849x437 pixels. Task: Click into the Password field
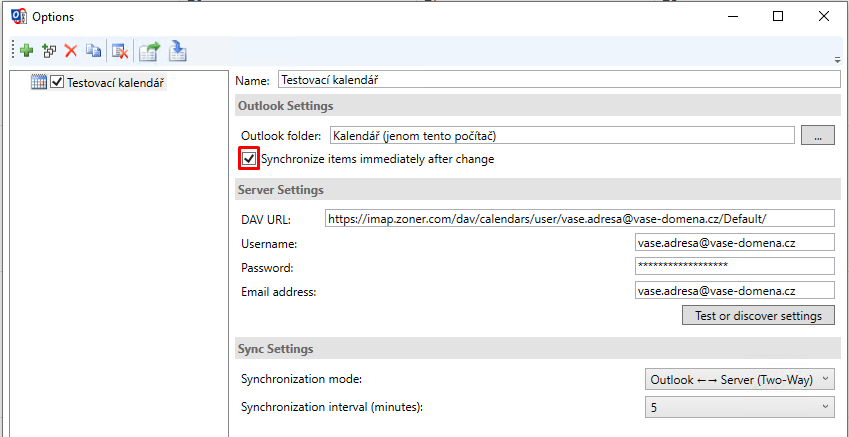click(735, 265)
